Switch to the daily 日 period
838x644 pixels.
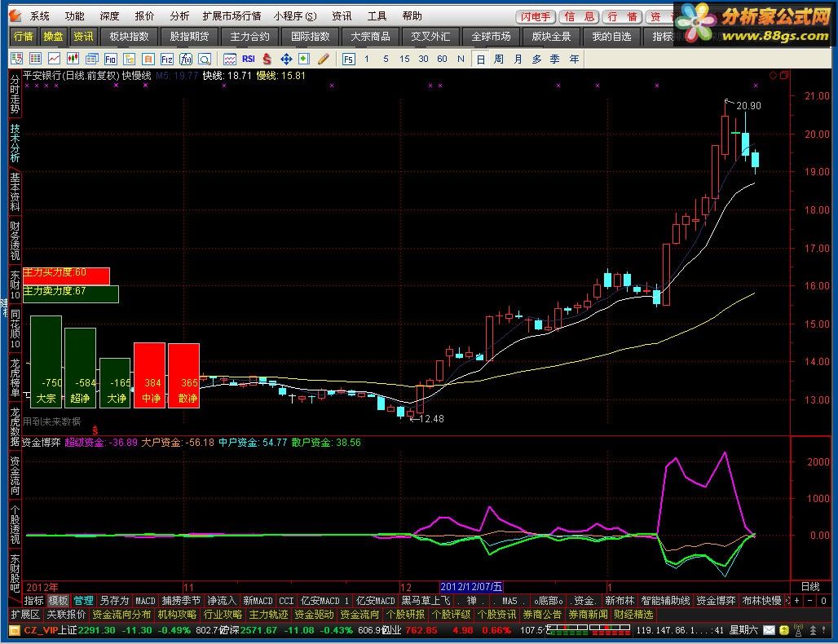(480, 59)
